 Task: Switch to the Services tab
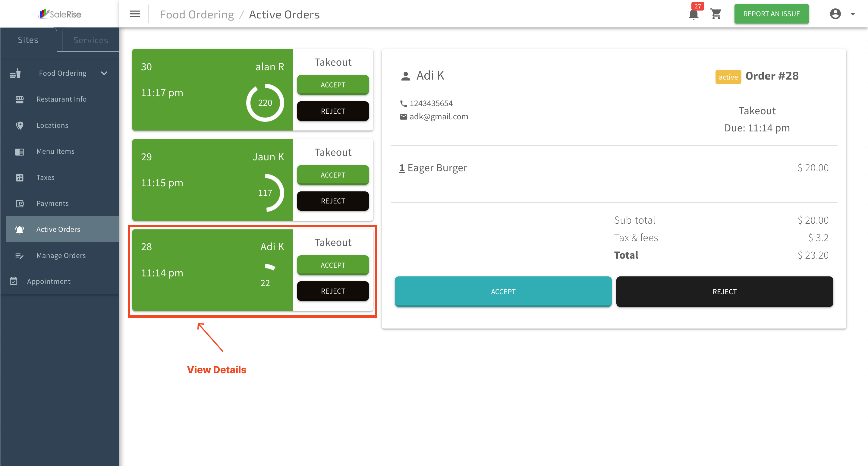[91, 40]
